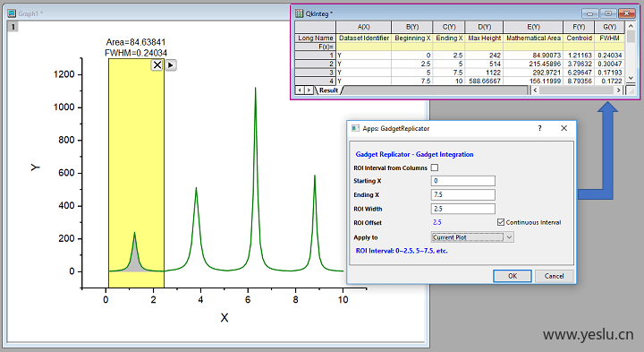
Task: Enable ROI Interval from Columns checkbox
Action: [435, 167]
